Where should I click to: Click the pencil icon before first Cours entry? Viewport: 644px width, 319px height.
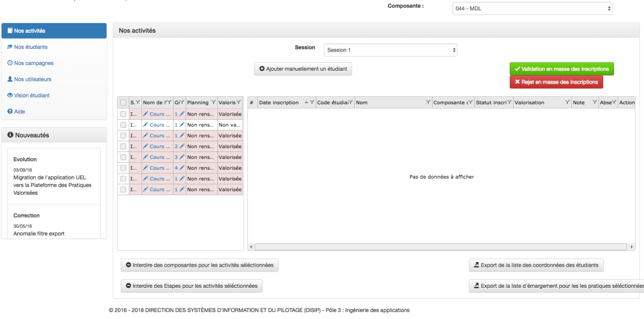(x=145, y=114)
